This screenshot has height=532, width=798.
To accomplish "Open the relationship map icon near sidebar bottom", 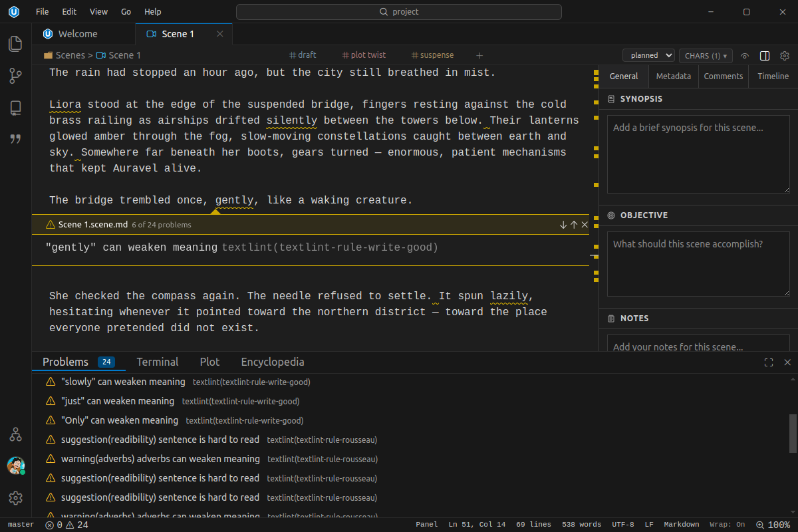I will click(15, 434).
